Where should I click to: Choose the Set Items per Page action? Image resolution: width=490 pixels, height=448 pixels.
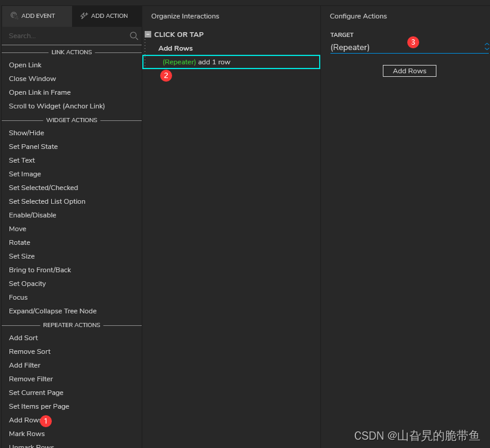click(x=39, y=406)
